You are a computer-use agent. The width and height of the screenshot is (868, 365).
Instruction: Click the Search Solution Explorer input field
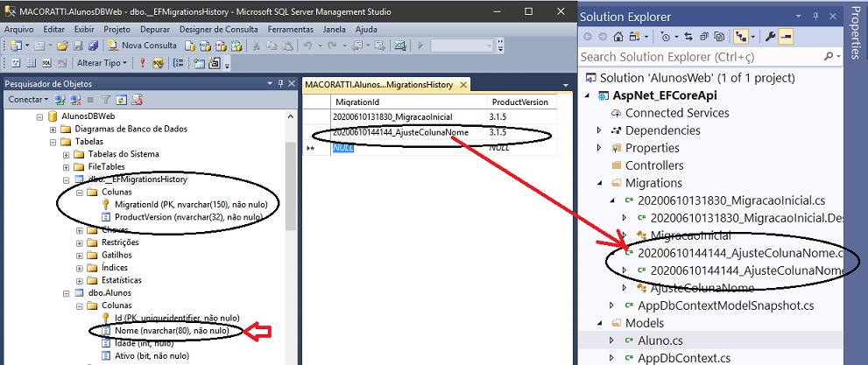[700, 56]
